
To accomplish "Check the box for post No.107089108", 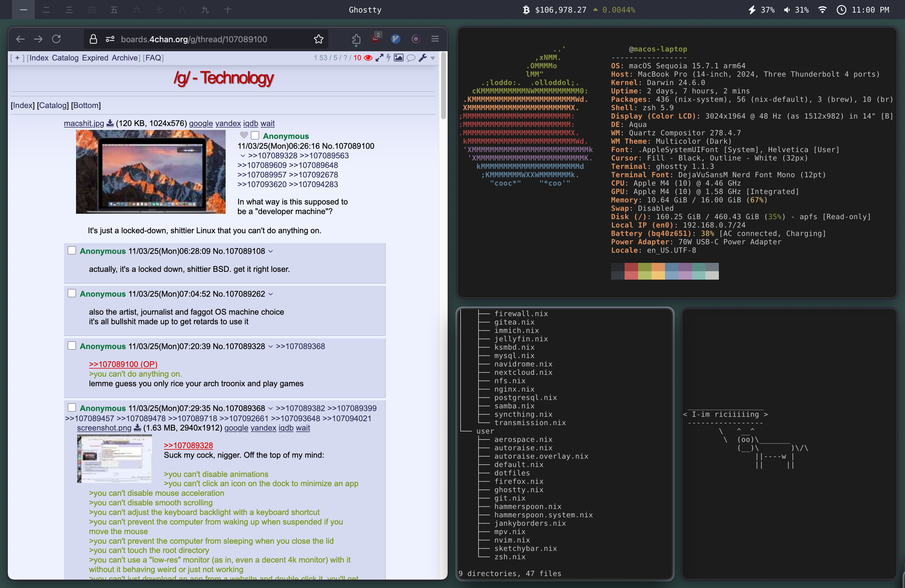I will 72,250.
